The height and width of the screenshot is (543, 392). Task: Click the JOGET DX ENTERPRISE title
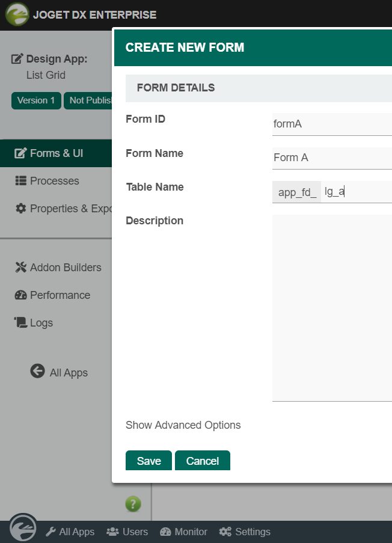[x=95, y=14]
